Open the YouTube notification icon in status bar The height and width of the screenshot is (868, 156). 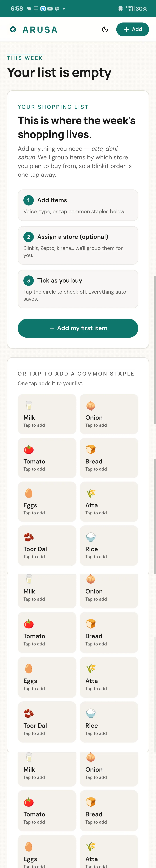(x=50, y=9)
